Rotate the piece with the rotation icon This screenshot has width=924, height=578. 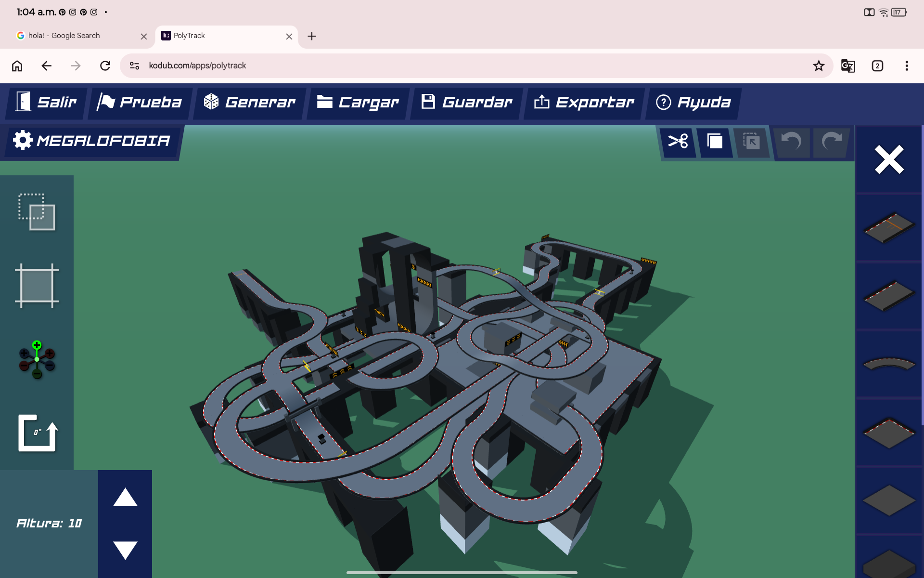38,433
